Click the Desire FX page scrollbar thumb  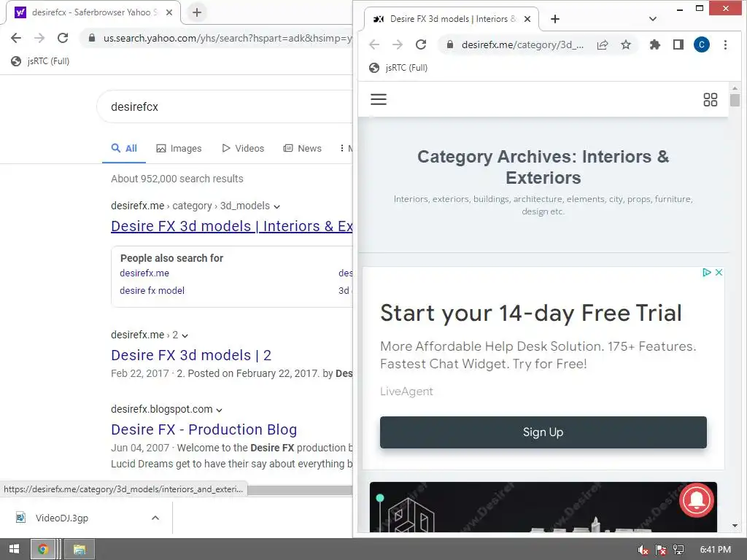[x=735, y=100]
